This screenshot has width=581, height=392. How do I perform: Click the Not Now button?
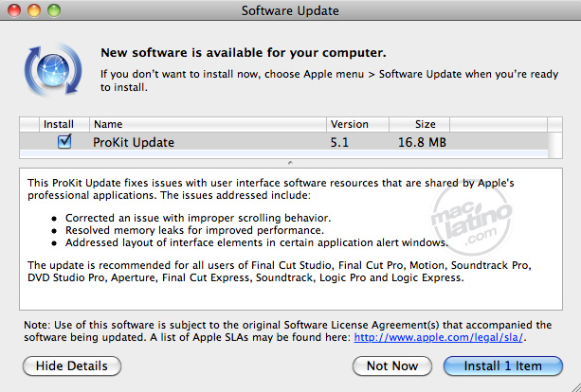pos(392,365)
